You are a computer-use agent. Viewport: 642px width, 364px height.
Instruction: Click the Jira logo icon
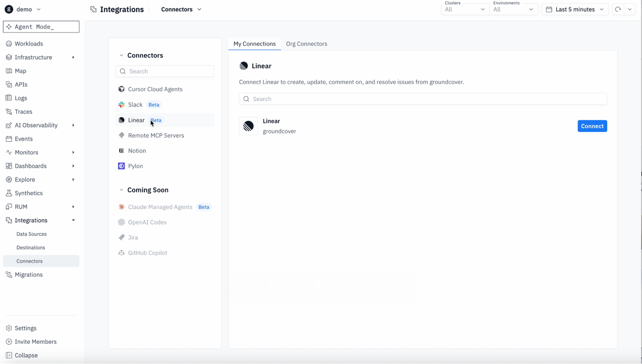(122, 237)
